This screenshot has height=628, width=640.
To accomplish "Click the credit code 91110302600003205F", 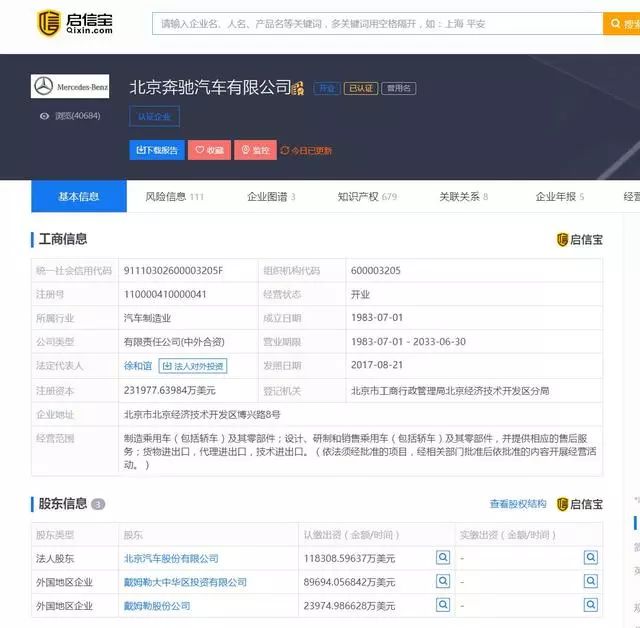I will tap(173, 271).
